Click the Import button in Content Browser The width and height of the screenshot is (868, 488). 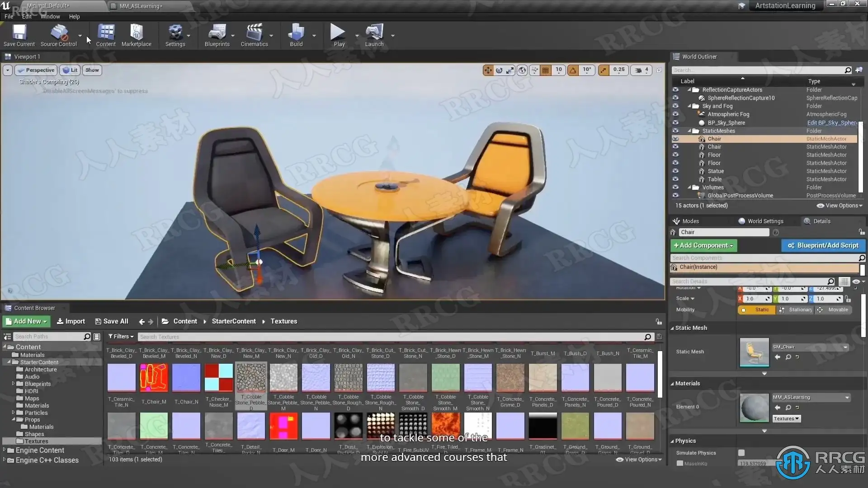(x=71, y=321)
